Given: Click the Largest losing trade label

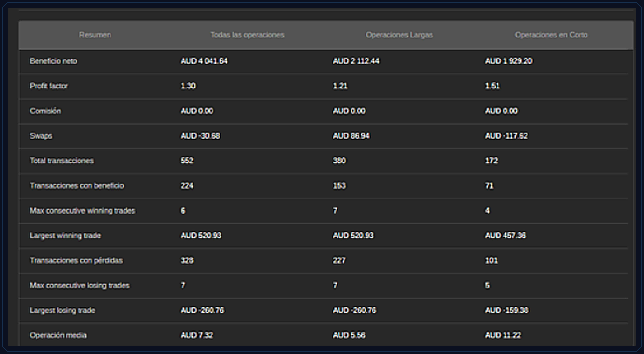Looking at the screenshot, I should coord(62,310).
